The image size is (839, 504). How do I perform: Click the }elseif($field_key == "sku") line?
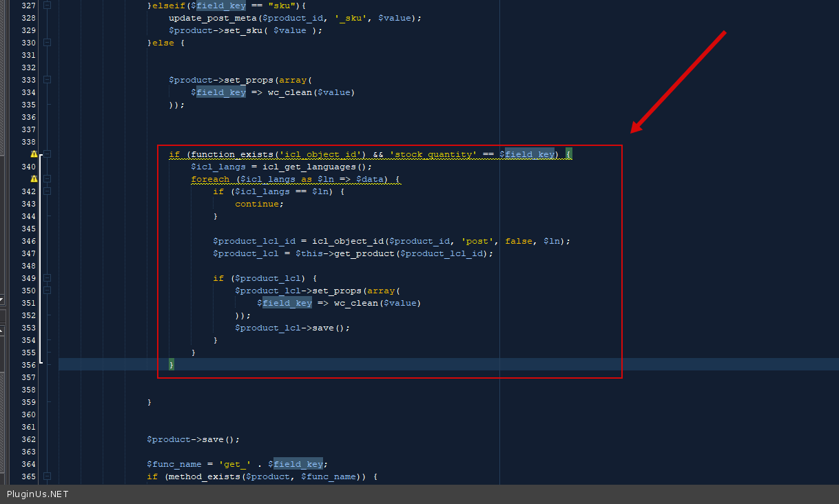pyautogui.click(x=226, y=6)
